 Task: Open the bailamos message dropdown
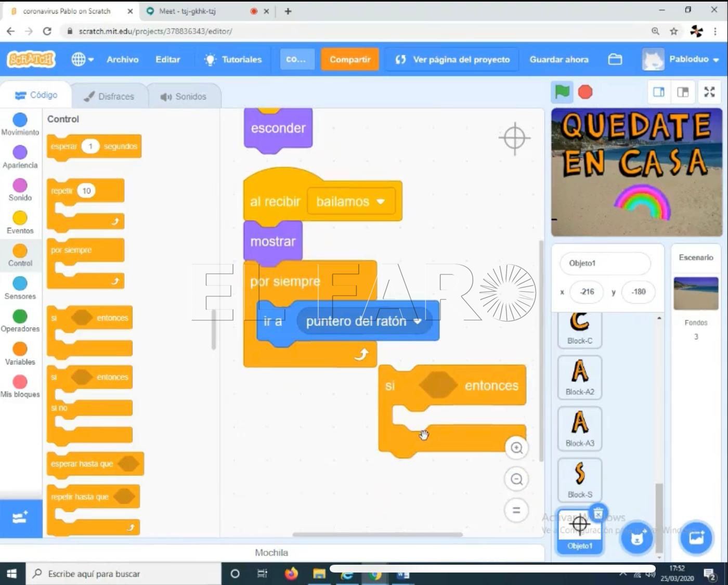tap(351, 202)
